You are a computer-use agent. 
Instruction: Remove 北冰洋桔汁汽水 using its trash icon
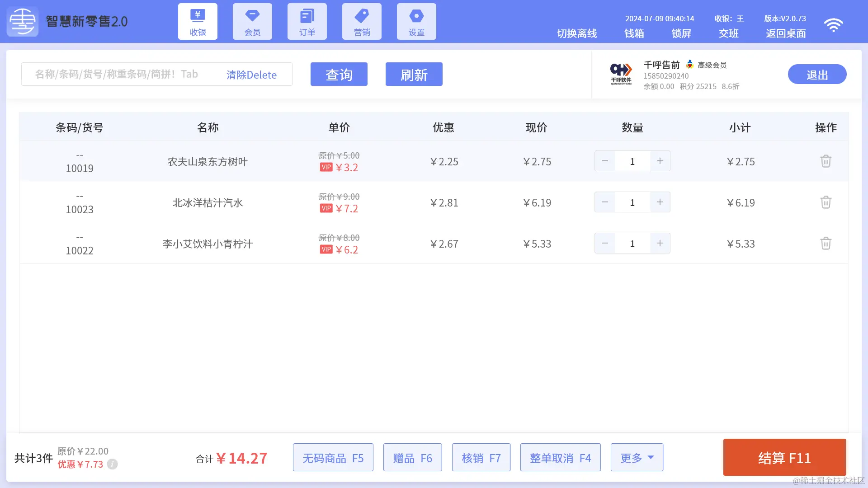826,202
